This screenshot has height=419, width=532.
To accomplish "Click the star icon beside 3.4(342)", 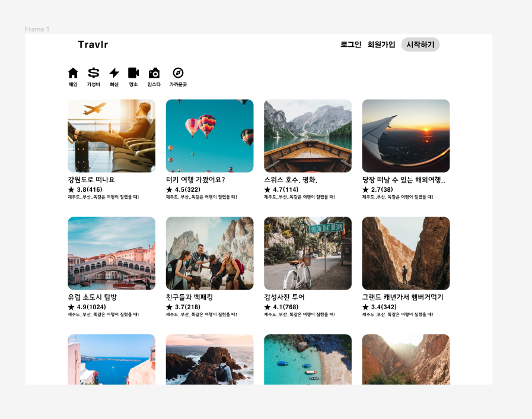I will [365, 307].
